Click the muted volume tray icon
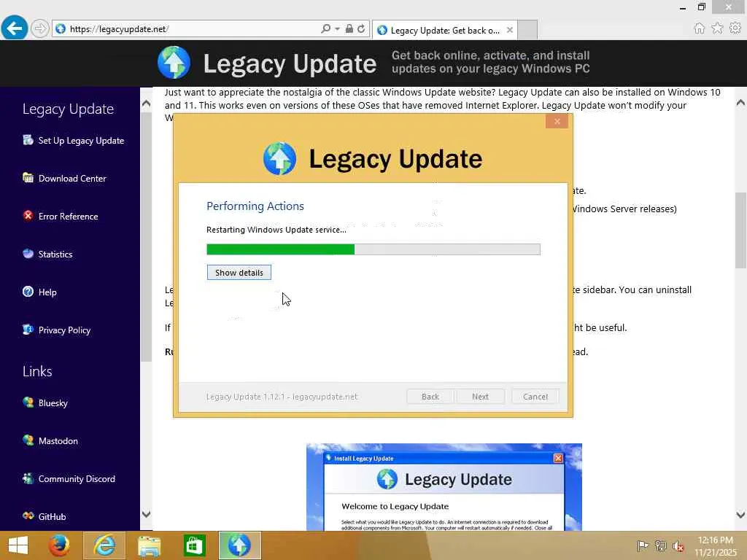 [678, 545]
